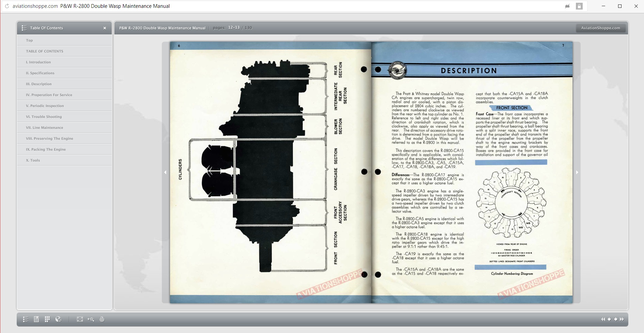Click the page number field '12-13'
The image size is (644, 333).
[x=234, y=28]
